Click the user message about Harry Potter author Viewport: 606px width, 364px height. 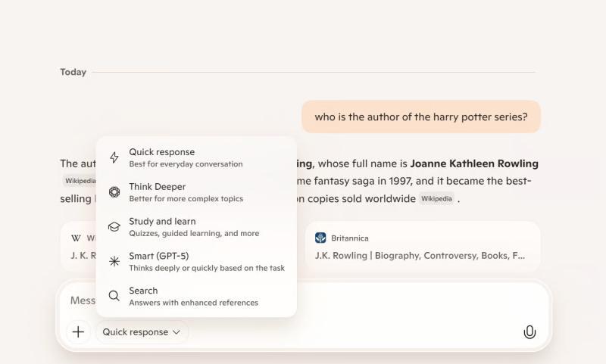click(x=421, y=117)
